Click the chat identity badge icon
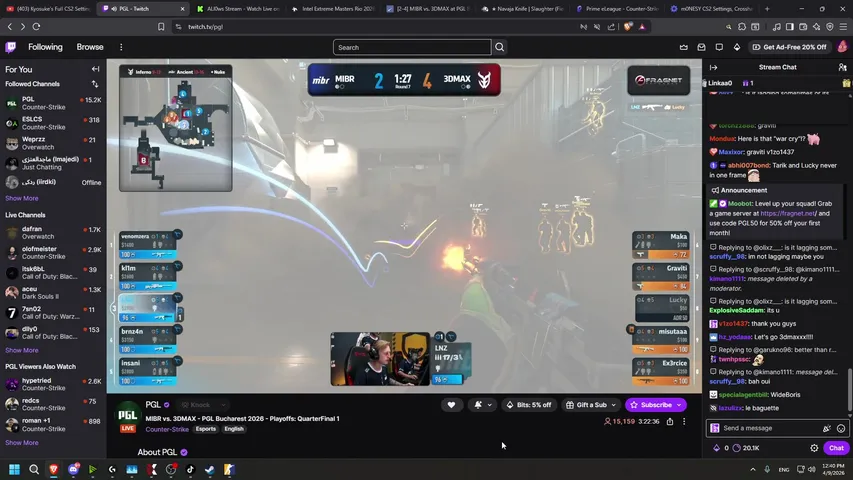The image size is (853, 480). pos(715,428)
